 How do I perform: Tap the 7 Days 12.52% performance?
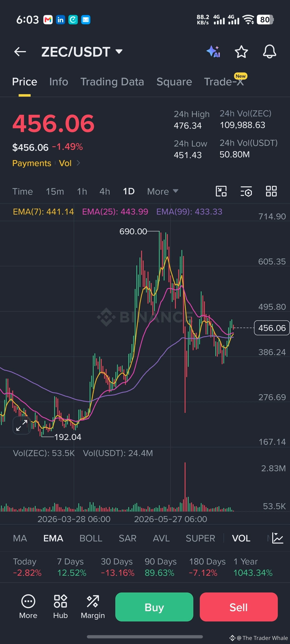click(72, 567)
